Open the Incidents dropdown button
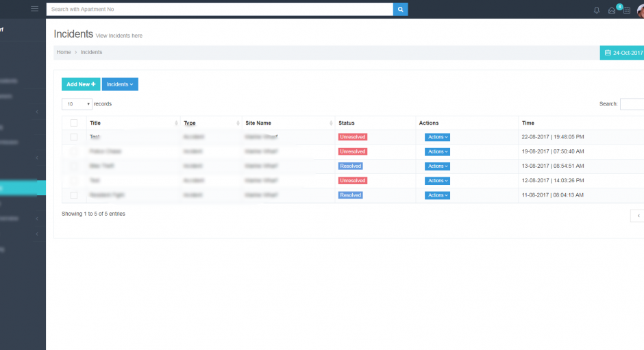644x350 pixels. point(120,84)
